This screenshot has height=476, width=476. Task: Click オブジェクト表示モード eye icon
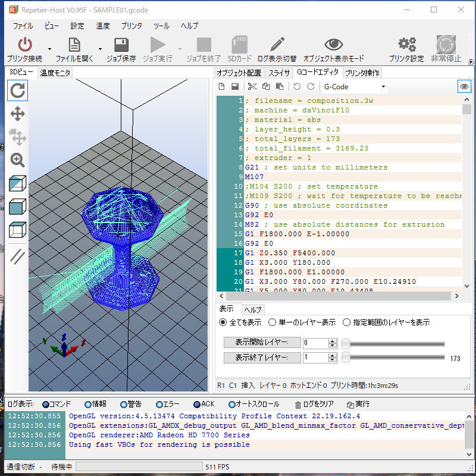334,44
